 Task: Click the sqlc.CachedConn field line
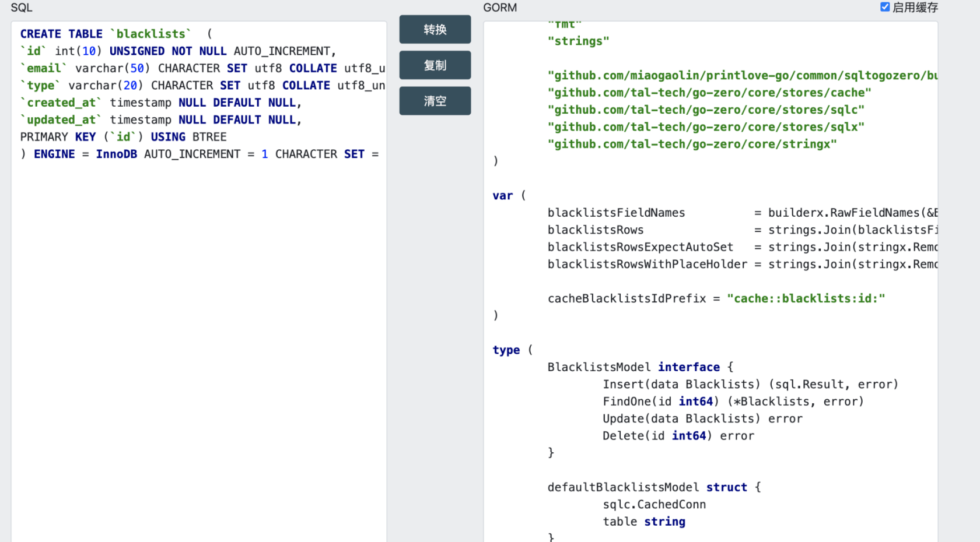point(654,505)
